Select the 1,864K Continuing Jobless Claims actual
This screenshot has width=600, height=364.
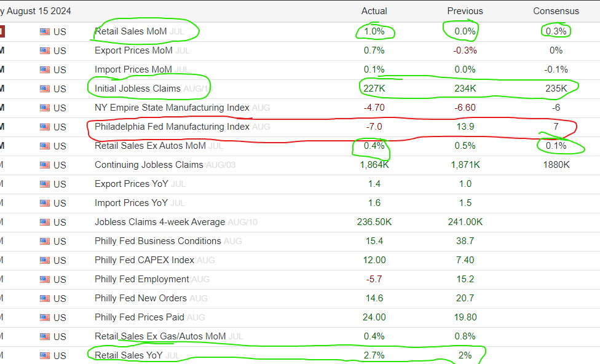click(x=374, y=165)
